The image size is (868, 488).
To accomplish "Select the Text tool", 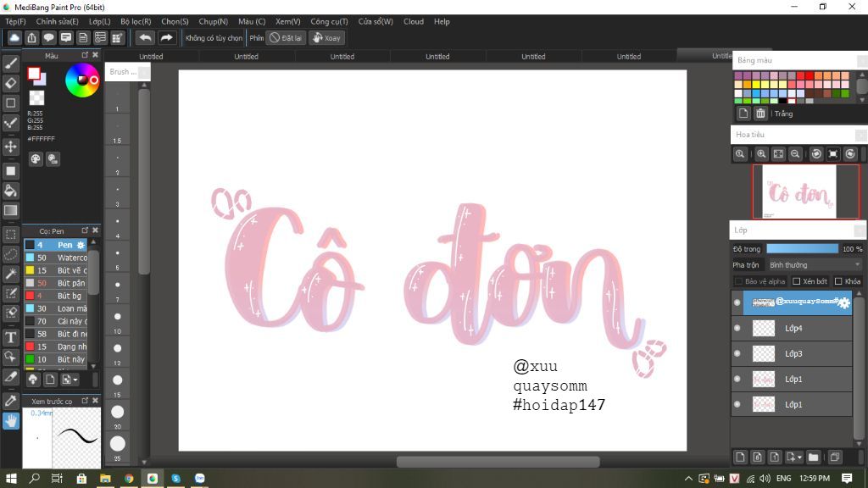I will tap(10, 337).
